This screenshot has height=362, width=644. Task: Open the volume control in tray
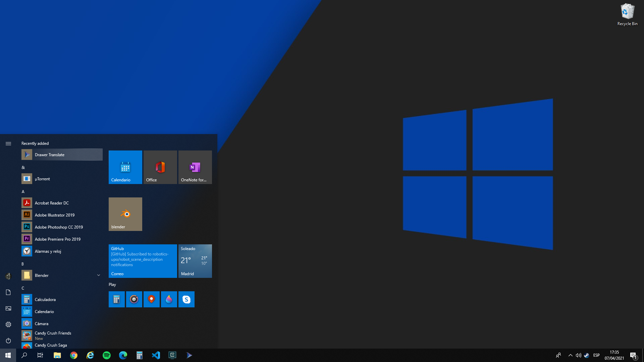(x=578, y=355)
